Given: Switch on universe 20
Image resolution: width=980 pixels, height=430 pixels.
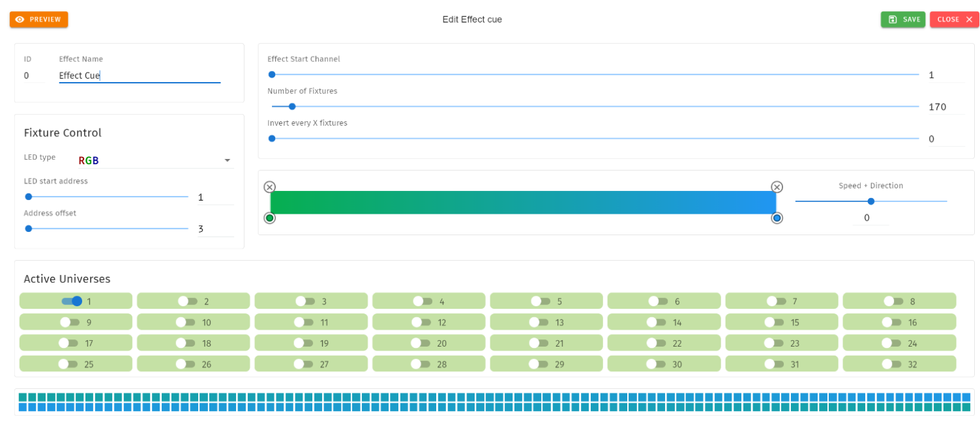Looking at the screenshot, I should 421,343.
